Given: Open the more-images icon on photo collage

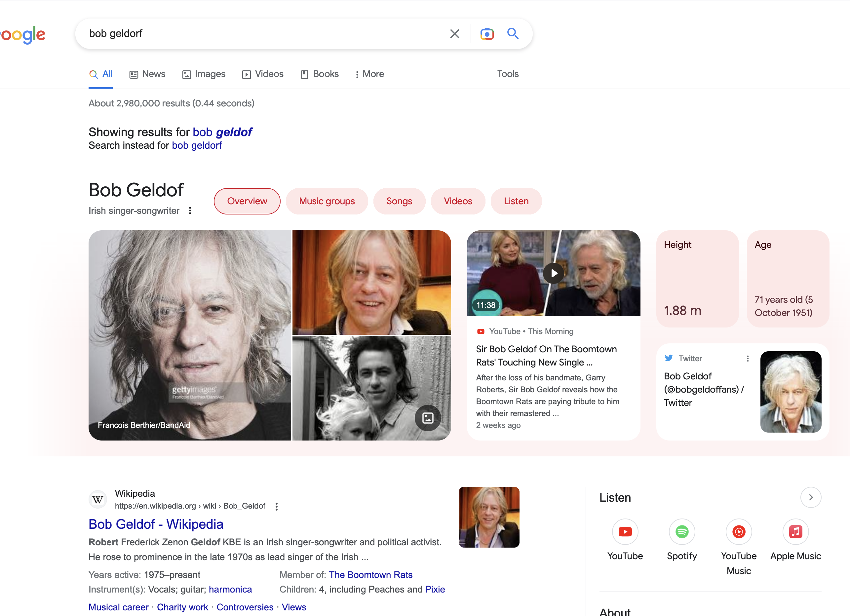Looking at the screenshot, I should pos(428,418).
